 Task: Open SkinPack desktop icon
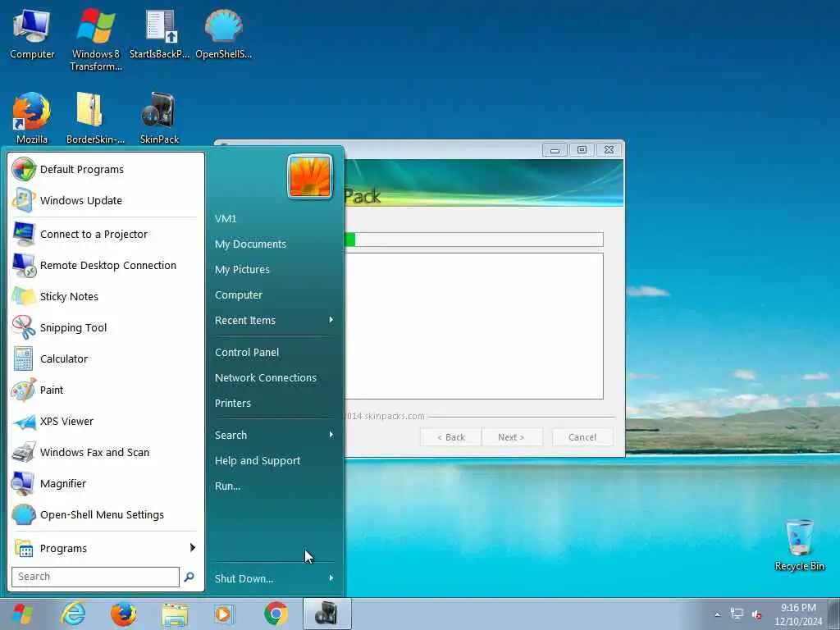coord(159,118)
